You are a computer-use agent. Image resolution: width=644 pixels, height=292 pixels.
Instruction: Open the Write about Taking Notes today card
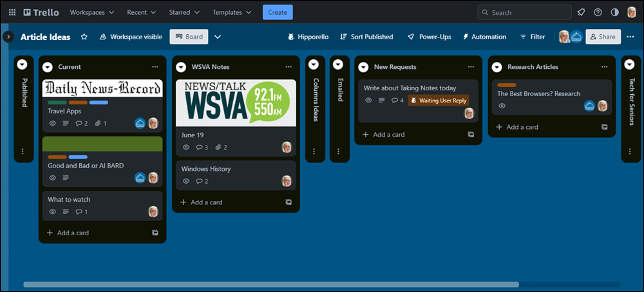[419, 101]
